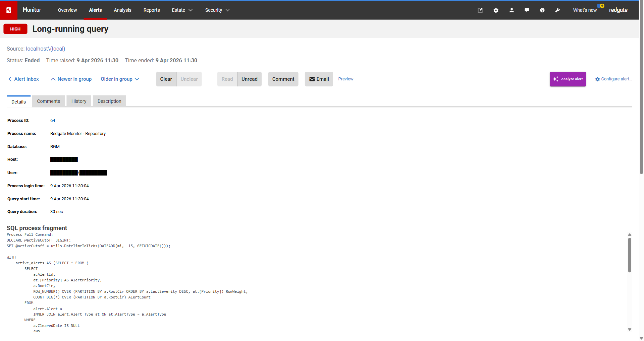Switch to the History tab
Viewport: 644px width, 341px height.
[x=79, y=101]
